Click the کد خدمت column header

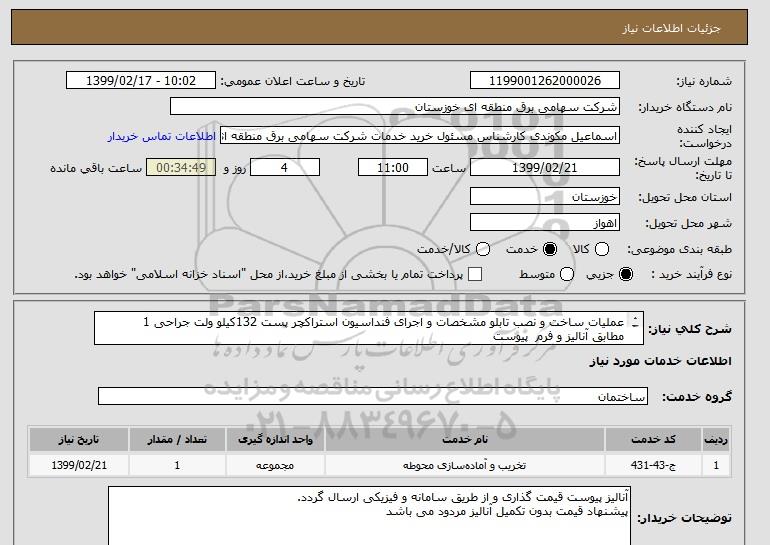tap(653, 439)
